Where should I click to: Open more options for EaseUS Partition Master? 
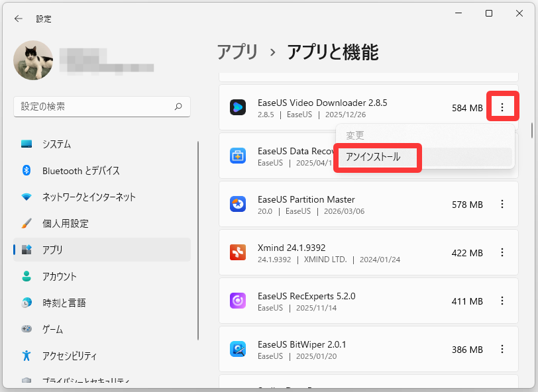(x=502, y=205)
